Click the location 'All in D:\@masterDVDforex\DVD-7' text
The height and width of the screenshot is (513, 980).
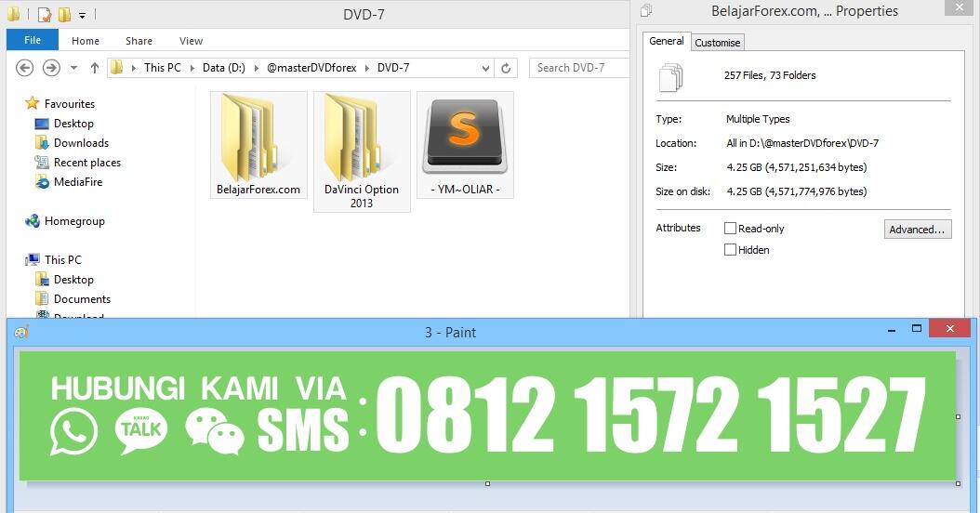[802, 143]
